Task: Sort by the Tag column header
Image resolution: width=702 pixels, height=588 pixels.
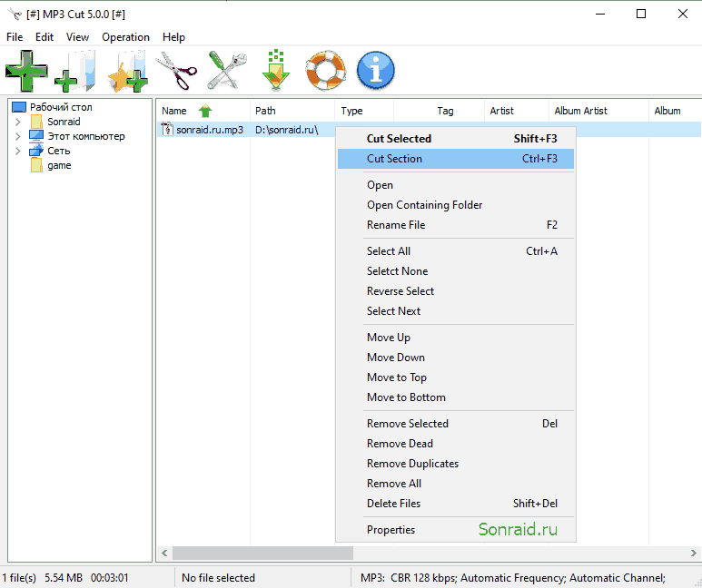Action: 440,111
